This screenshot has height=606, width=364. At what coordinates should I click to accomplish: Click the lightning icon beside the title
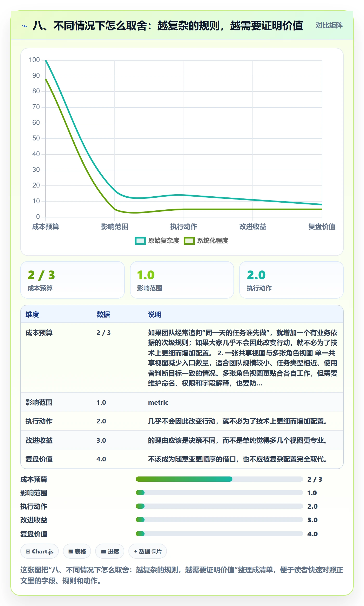point(25,26)
